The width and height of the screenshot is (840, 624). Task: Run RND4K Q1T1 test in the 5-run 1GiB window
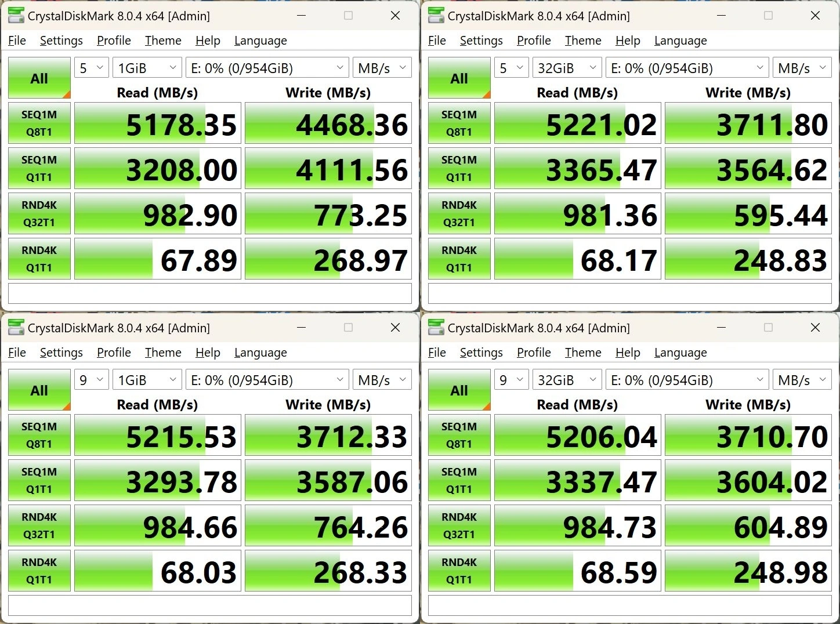(x=39, y=259)
